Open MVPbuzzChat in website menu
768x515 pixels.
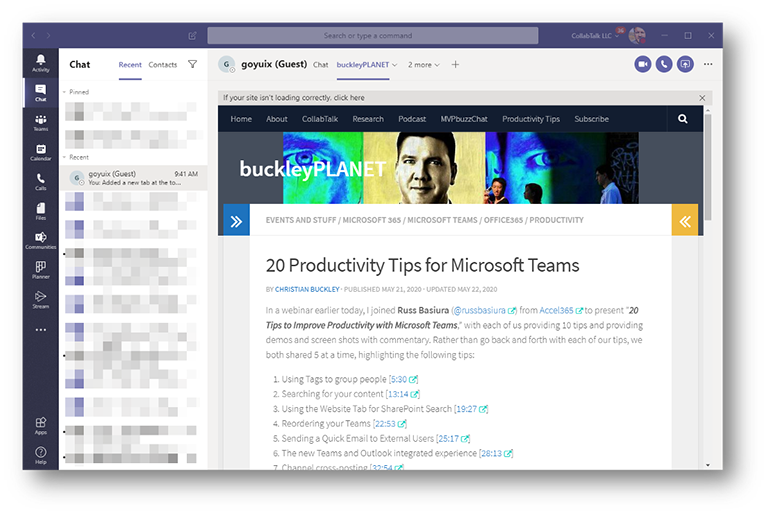tap(464, 119)
